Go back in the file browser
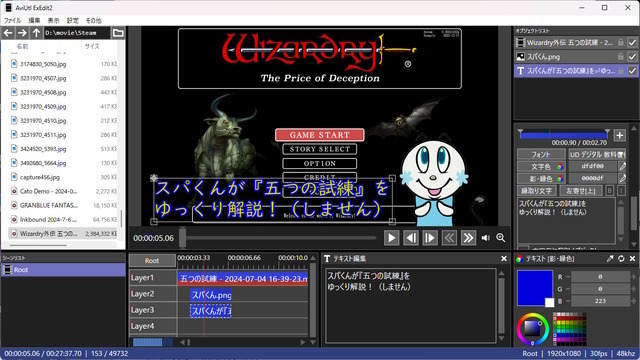Viewport: 640px width, 360px height. tap(8, 33)
